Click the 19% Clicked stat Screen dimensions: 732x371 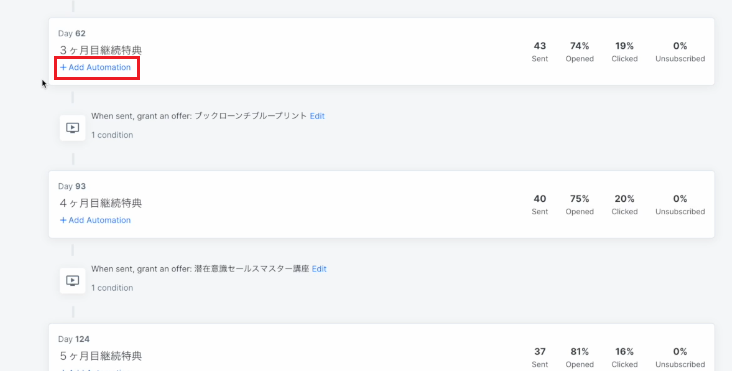[624, 52]
